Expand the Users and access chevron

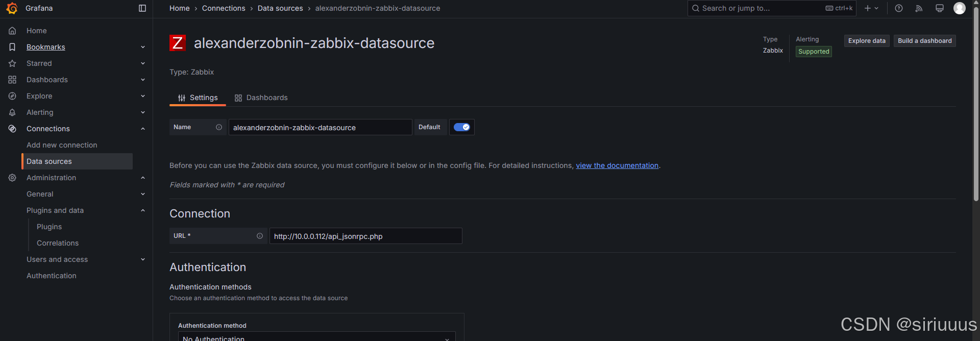tap(143, 259)
